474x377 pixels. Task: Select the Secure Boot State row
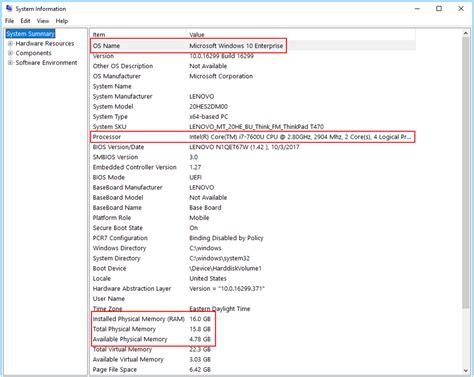(x=253, y=228)
